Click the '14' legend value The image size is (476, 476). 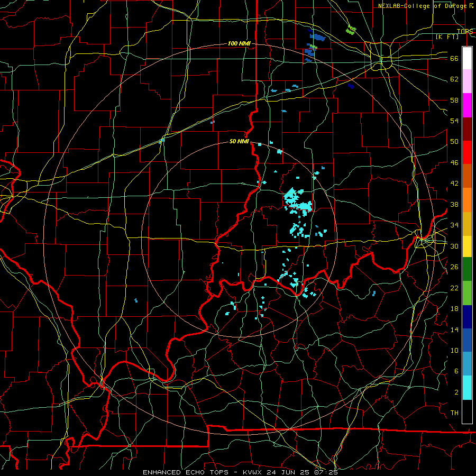(454, 329)
